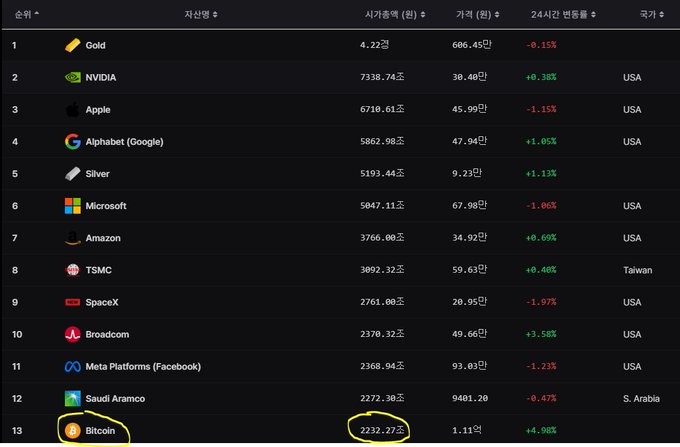Open the Apple asset link

click(x=98, y=109)
